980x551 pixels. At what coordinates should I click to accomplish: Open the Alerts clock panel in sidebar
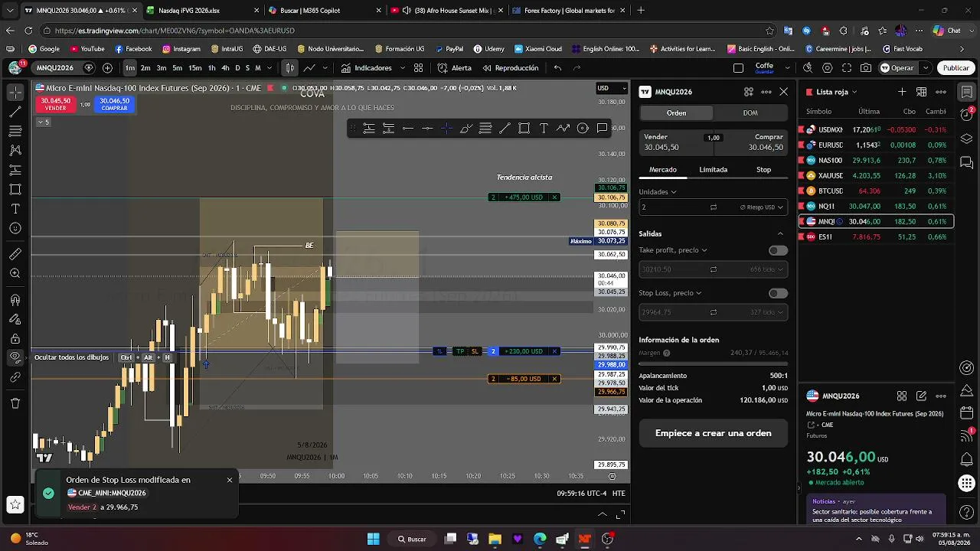tap(967, 114)
